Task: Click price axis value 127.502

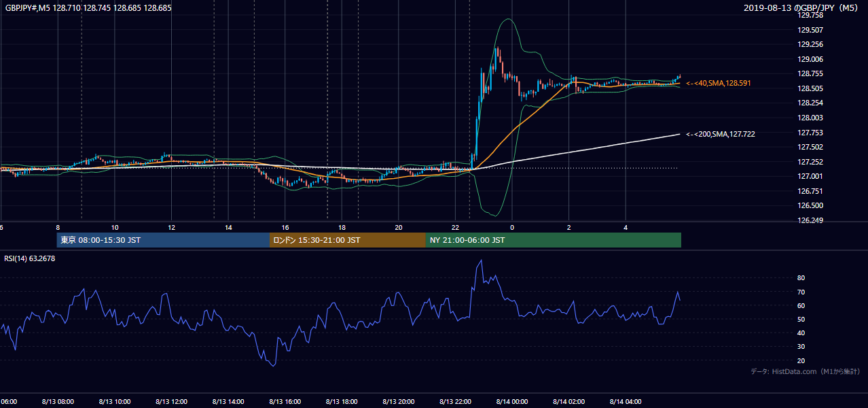Action: pos(811,147)
